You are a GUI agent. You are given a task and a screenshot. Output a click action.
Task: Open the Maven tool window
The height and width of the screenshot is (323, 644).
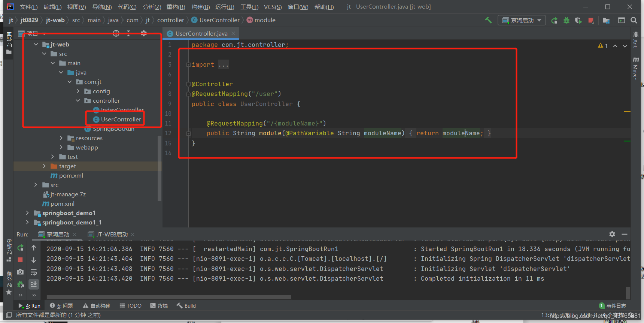pyautogui.click(x=635, y=69)
